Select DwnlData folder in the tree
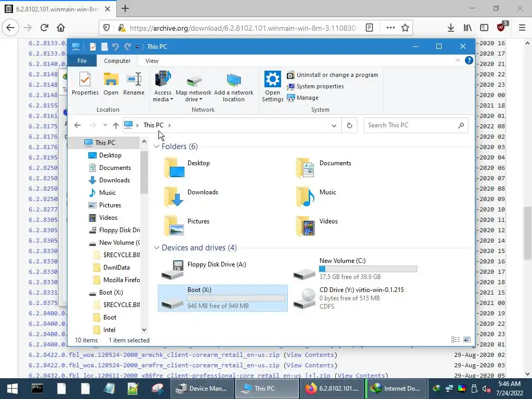532x399 pixels. tap(116, 268)
